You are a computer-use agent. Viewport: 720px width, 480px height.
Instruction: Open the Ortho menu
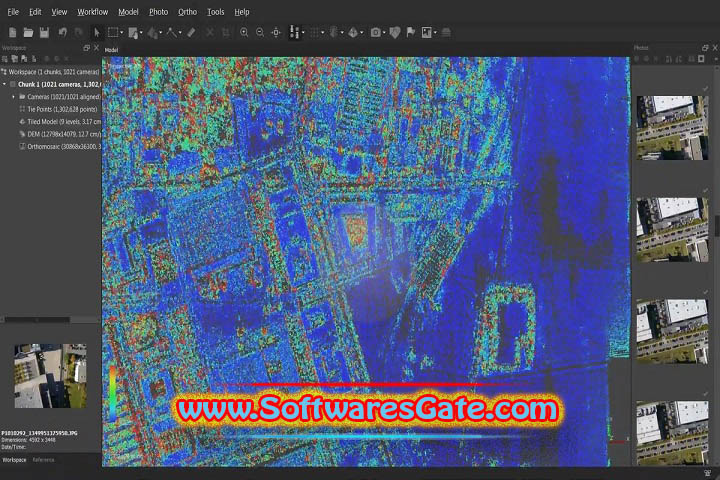pyautogui.click(x=187, y=12)
